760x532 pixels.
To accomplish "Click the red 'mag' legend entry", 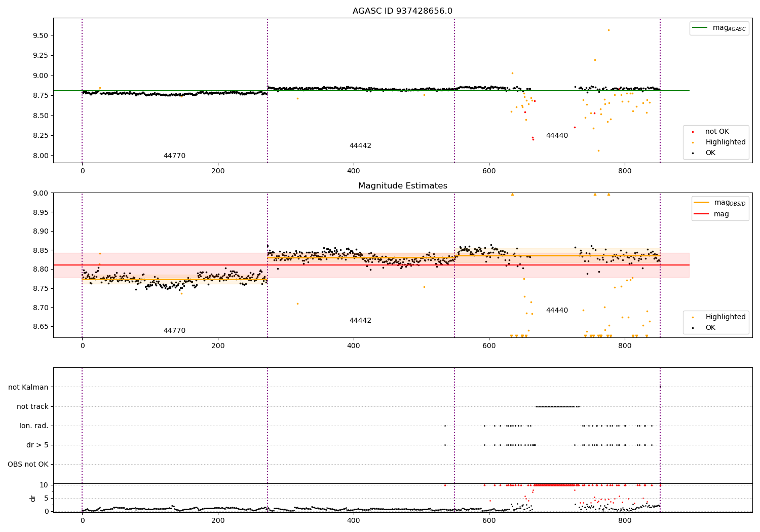I will [x=712, y=214].
